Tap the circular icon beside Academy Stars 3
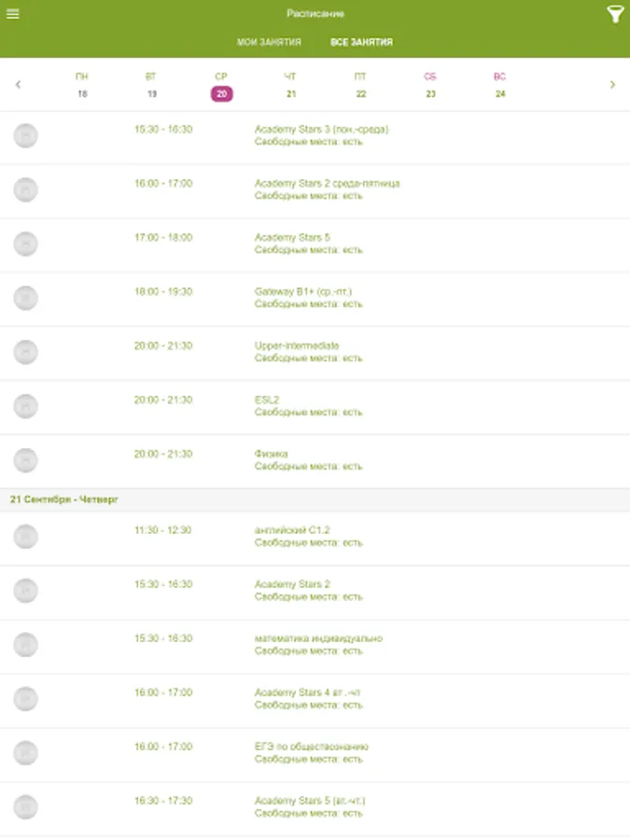 pos(26,135)
